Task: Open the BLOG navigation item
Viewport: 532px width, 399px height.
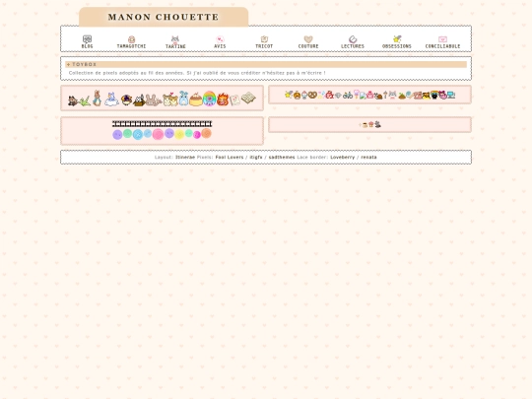Action: [88, 42]
